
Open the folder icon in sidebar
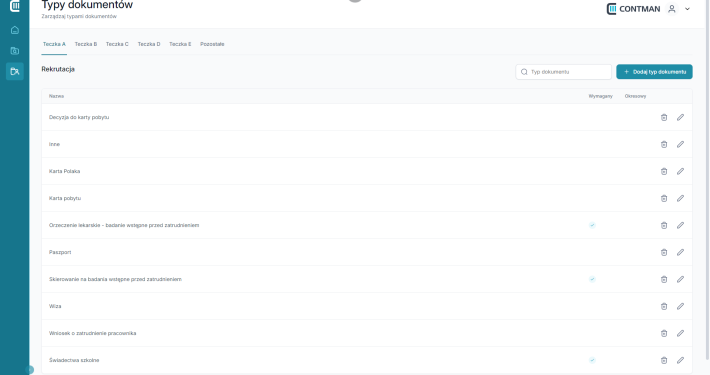15,51
